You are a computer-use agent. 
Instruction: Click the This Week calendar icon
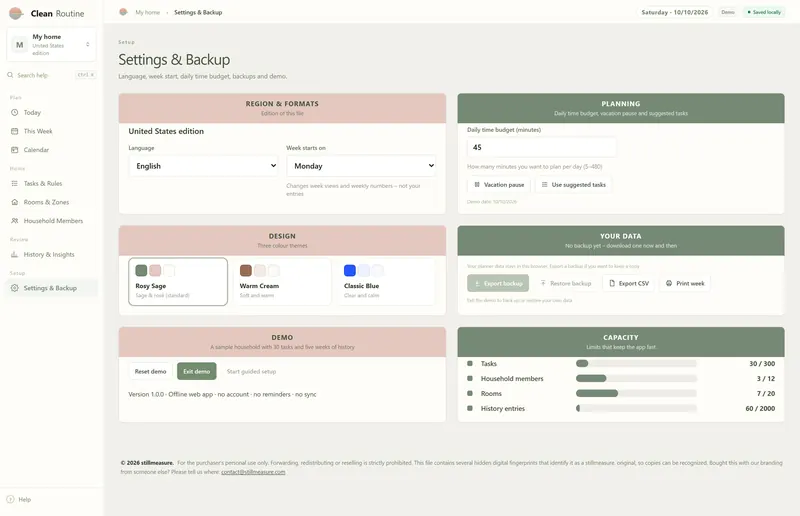point(15,131)
